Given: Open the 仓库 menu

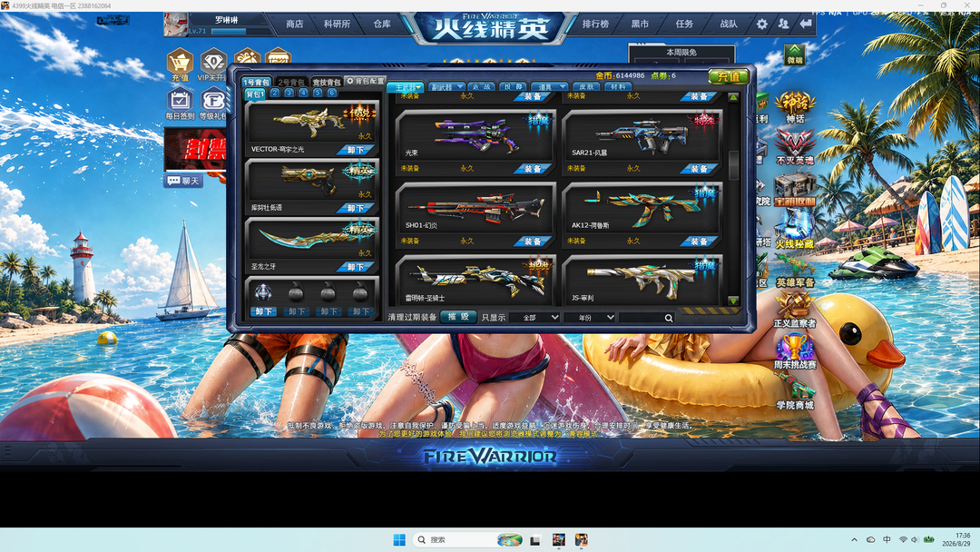Looking at the screenshot, I should pyautogui.click(x=382, y=24).
